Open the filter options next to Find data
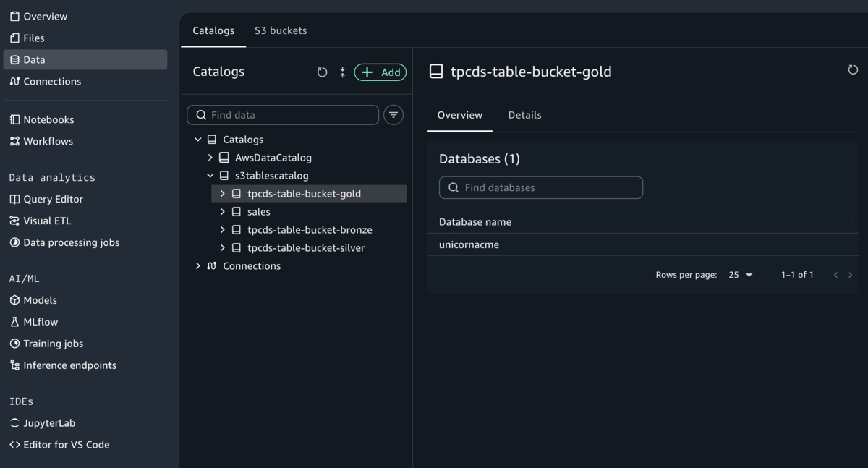The width and height of the screenshot is (868, 468). click(x=393, y=115)
